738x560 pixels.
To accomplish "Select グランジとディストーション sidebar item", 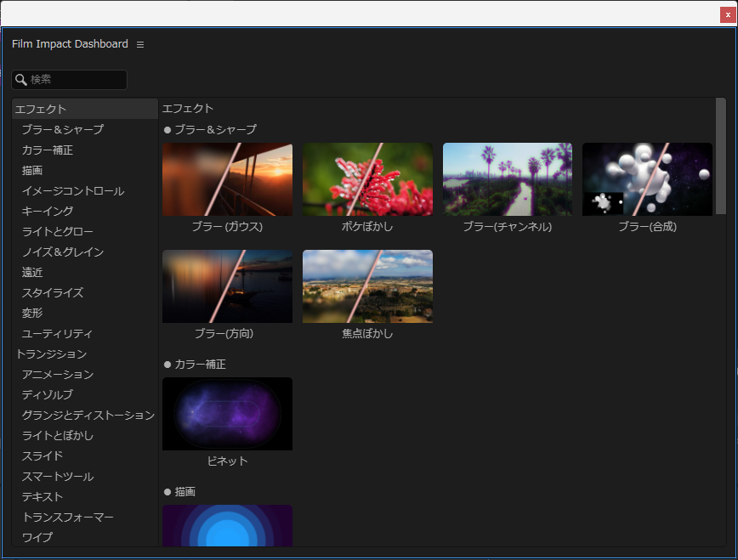I will 88,415.
